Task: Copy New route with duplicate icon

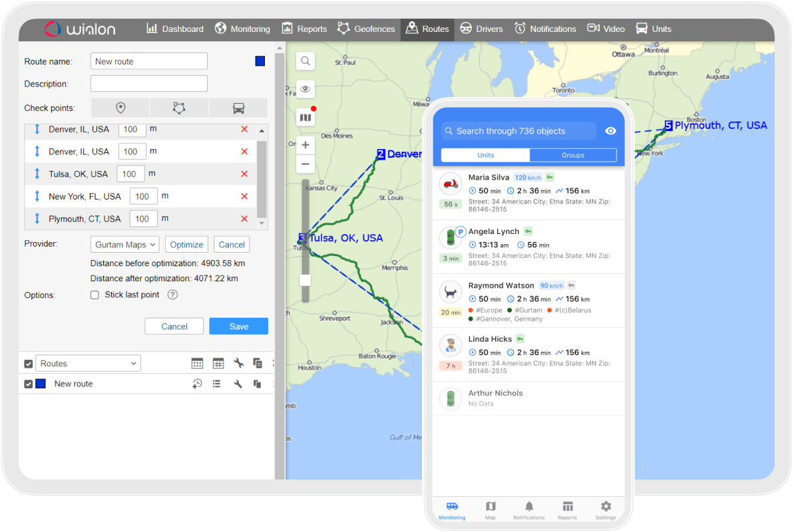Action: tap(258, 384)
